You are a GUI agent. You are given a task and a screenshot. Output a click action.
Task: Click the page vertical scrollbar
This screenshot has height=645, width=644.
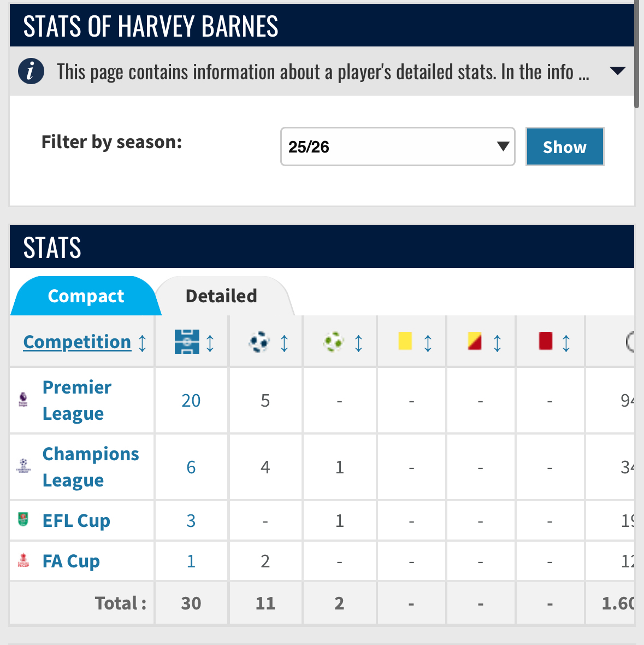click(x=637, y=55)
